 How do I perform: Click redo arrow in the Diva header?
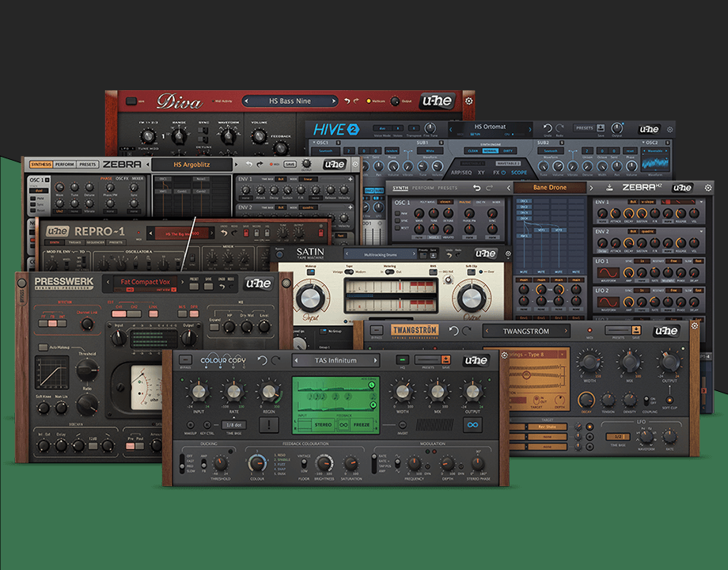pos(356,101)
